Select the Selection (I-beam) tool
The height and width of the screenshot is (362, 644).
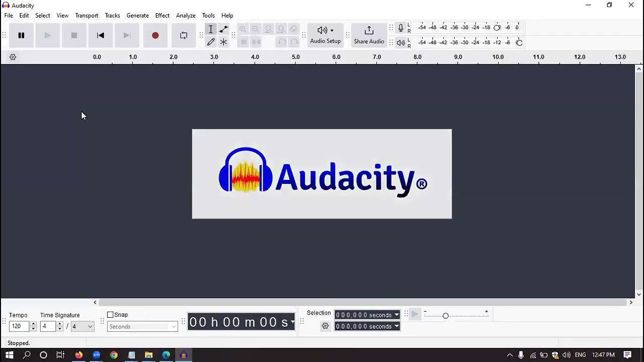pyautogui.click(x=211, y=29)
